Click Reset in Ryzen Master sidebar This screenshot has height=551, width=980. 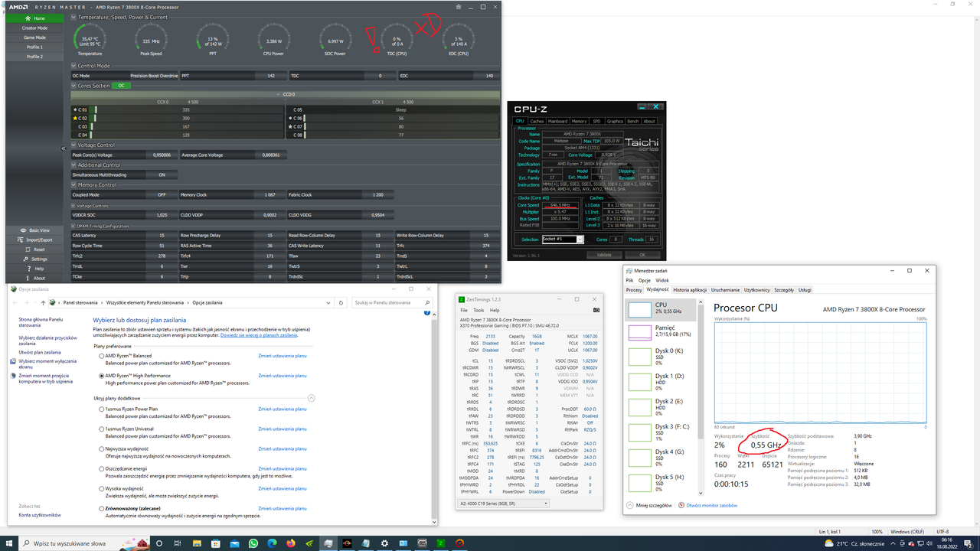click(x=34, y=249)
